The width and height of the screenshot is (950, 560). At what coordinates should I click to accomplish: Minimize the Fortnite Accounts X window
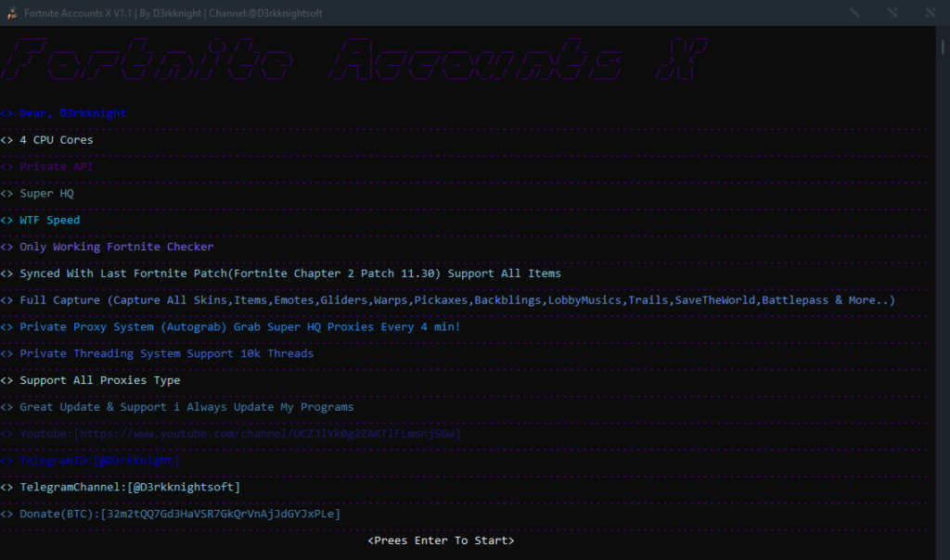(x=854, y=13)
